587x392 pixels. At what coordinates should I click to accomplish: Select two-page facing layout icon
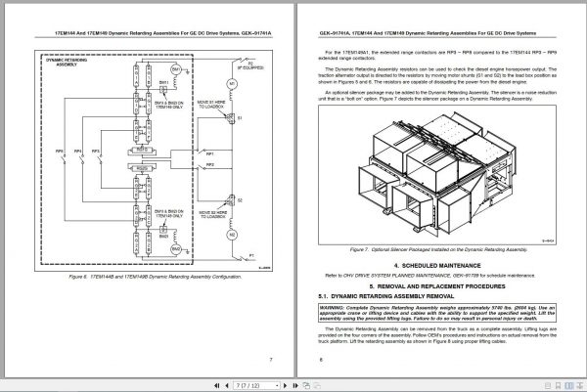click(x=569, y=385)
